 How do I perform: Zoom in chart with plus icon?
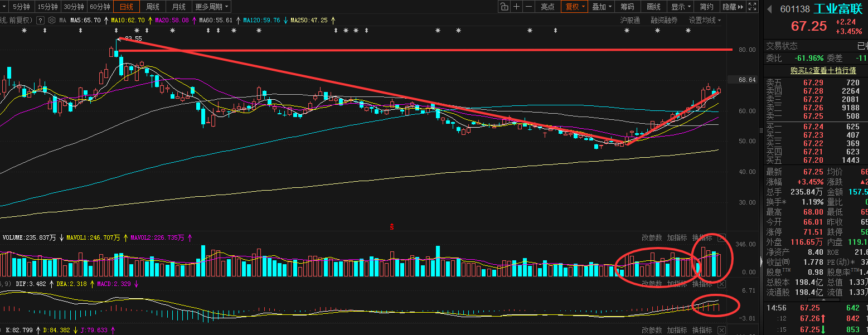[517, 7]
